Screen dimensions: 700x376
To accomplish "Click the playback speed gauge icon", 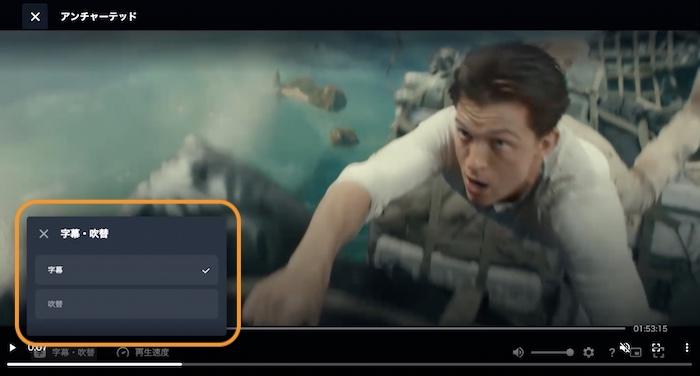I will click(122, 352).
